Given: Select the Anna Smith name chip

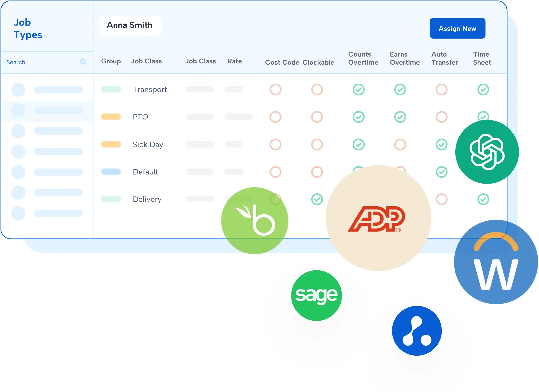Looking at the screenshot, I should tap(131, 25).
